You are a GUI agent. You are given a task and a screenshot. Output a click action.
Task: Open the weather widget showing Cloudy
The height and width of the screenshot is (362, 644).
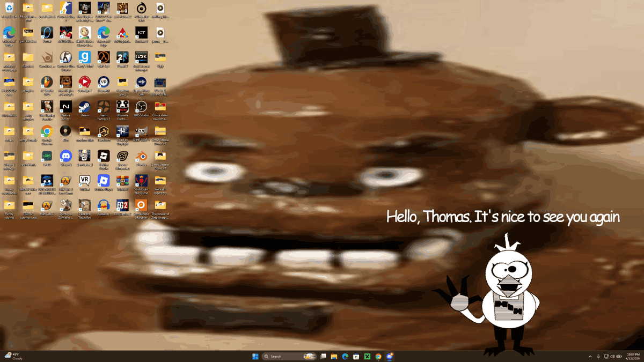(14, 356)
